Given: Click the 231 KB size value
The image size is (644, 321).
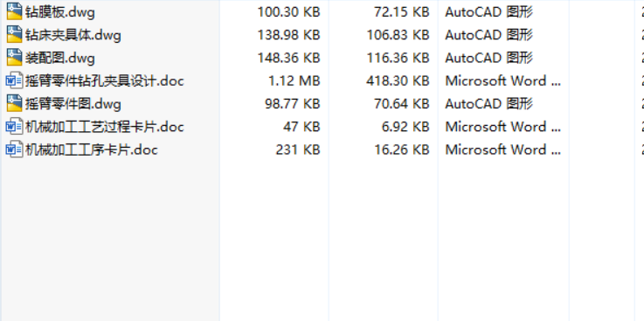Looking at the screenshot, I should [x=297, y=150].
